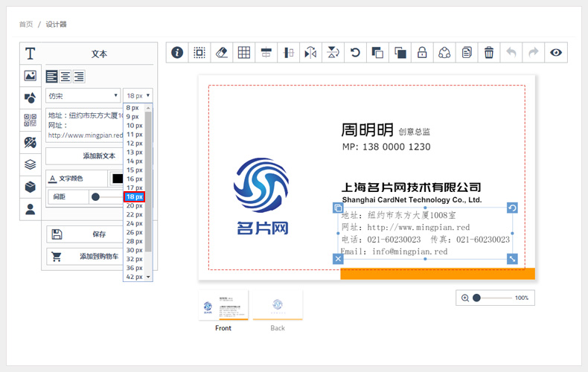This screenshot has width=588, height=372.
Task: Set text alignment to left
Action: tap(52, 77)
